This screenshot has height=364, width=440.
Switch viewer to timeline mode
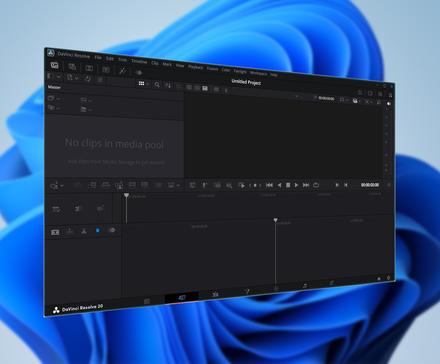click(x=205, y=88)
